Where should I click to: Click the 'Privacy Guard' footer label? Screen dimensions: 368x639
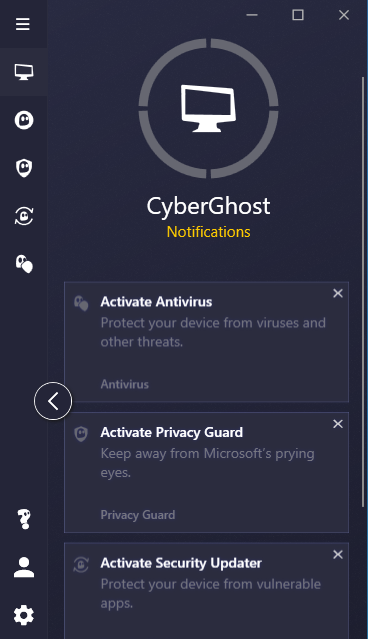click(138, 515)
